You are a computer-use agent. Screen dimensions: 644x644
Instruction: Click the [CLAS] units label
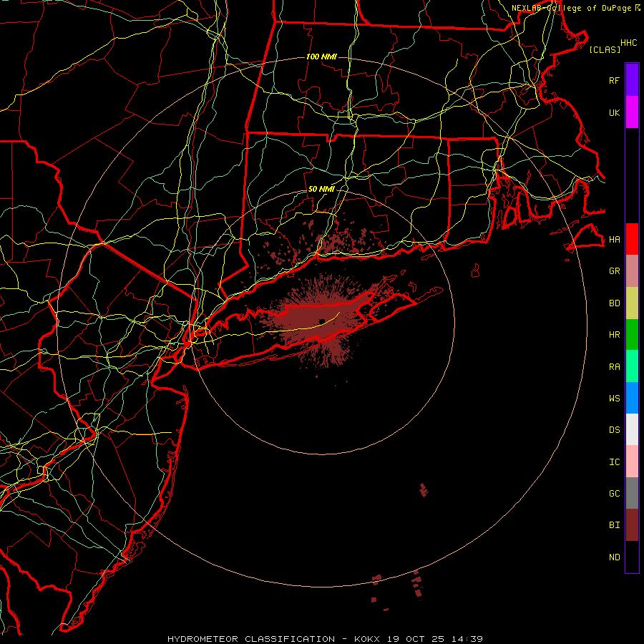point(605,49)
